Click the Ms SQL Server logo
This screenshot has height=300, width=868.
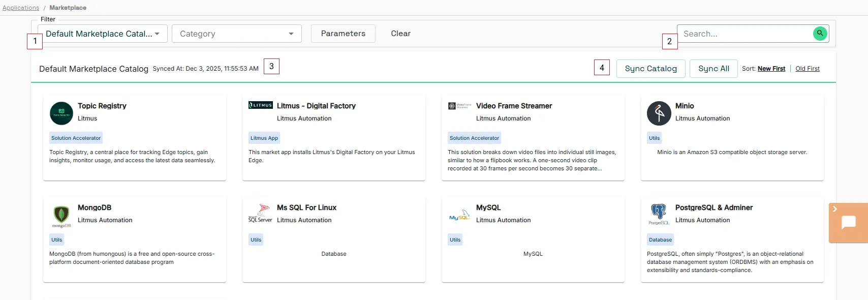(261, 214)
